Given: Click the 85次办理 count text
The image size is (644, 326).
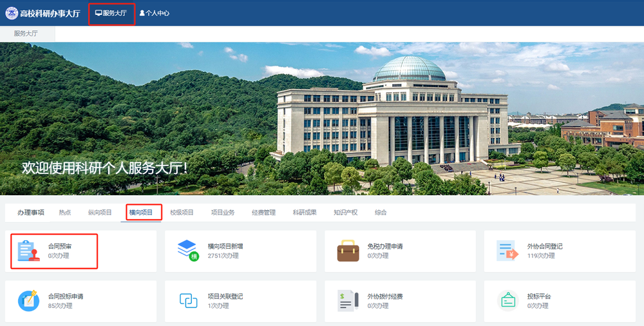Looking at the screenshot, I should (60, 306).
